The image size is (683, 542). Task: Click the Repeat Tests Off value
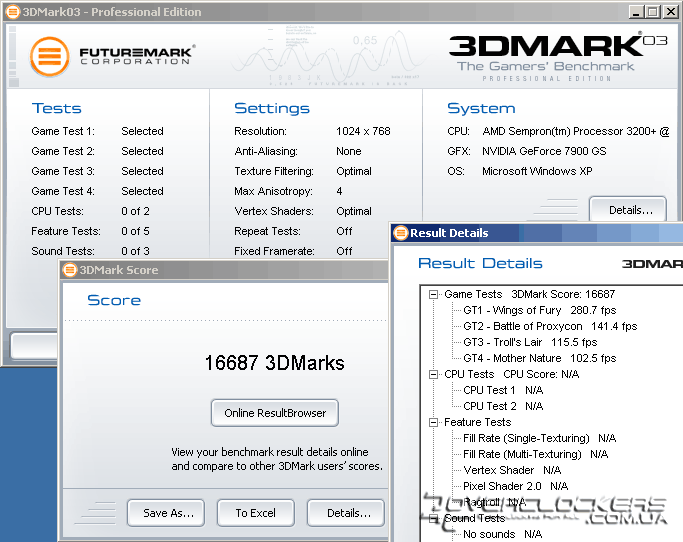click(344, 231)
